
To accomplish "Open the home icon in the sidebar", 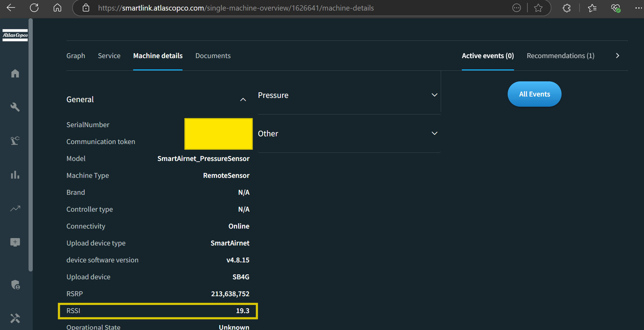I will click(x=15, y=73).
